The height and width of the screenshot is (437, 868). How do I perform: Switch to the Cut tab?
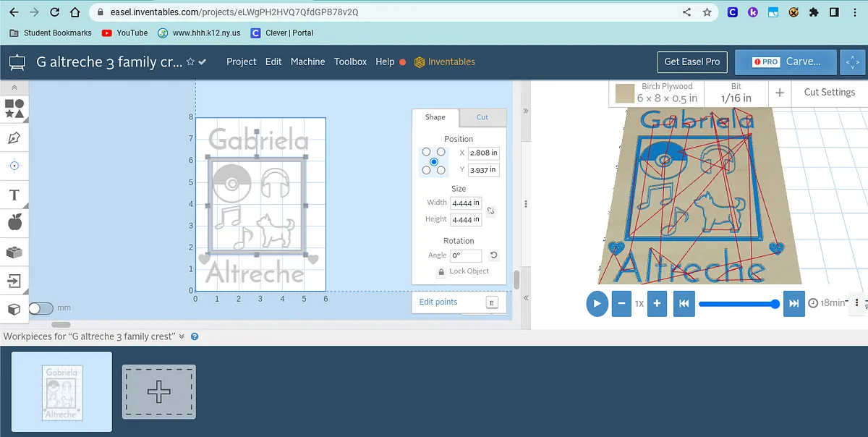482,117
